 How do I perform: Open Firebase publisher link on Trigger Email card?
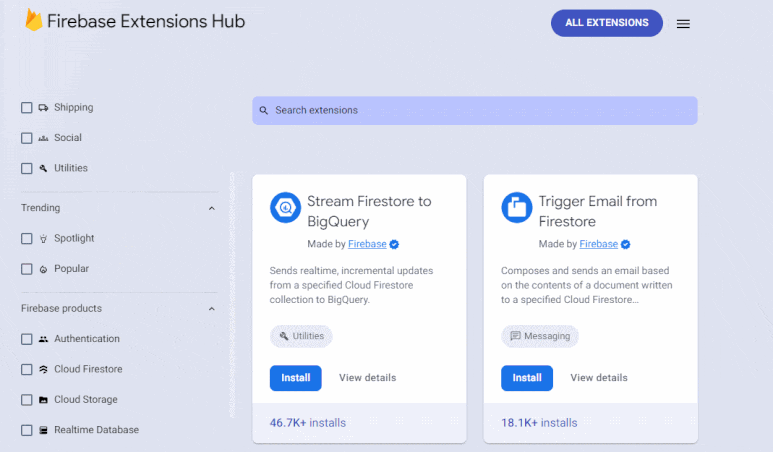coord(598,244)
